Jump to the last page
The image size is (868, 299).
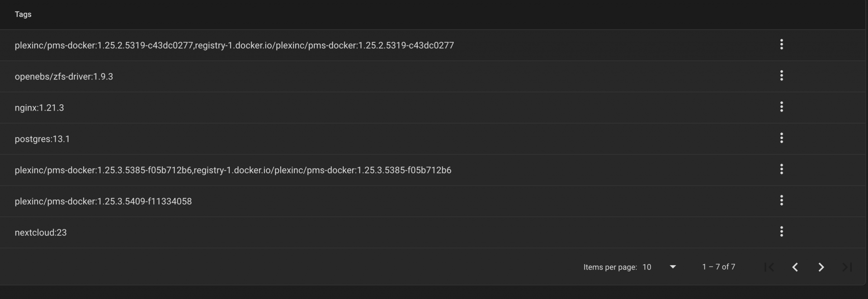pyautogui.click(x=847, y=267)
